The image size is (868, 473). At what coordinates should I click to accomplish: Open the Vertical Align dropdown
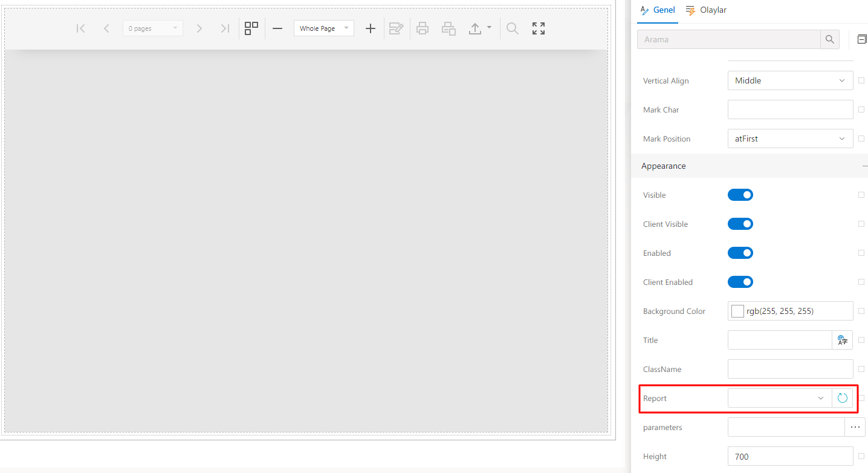pos(791,80)
